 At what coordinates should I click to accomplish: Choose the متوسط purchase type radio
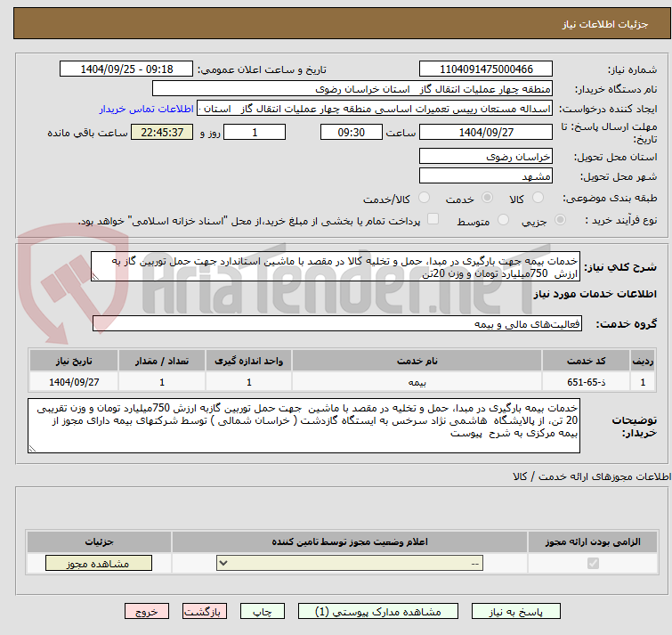point(503,220)
